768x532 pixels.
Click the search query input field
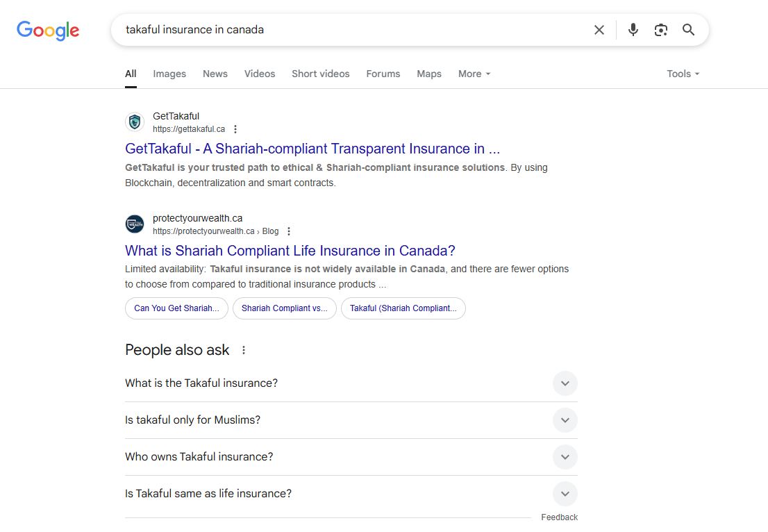[x=353, y=30]
